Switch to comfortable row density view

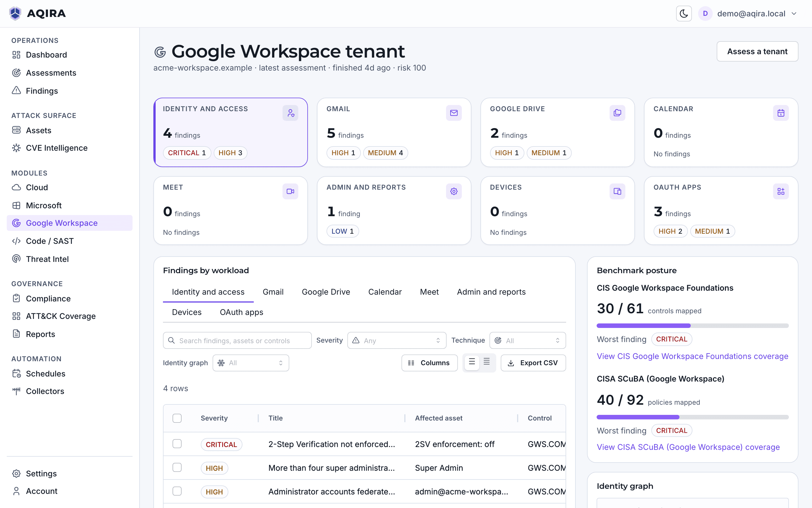472,363
